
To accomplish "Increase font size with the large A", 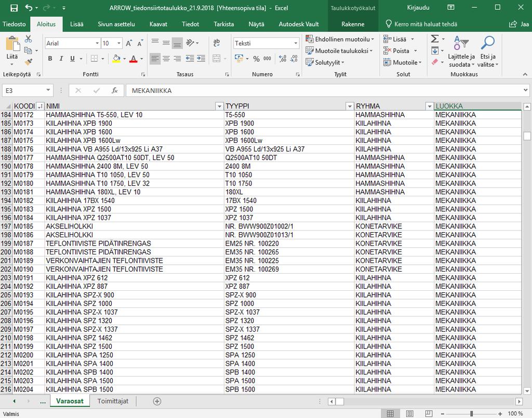I will click(x=129, y=44).
